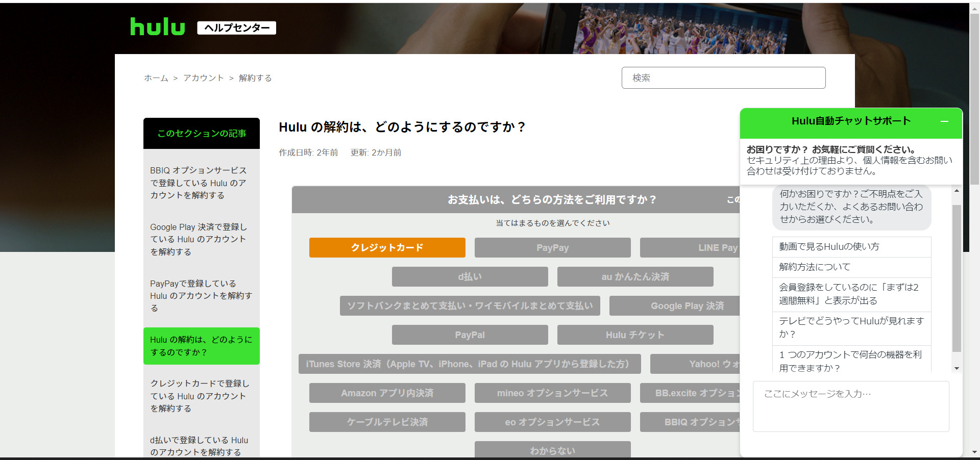This screenshot has width=980, height=460.
Task: Select chat option 解約方法について
Action: pyautogui.click(x=851, y=267)
